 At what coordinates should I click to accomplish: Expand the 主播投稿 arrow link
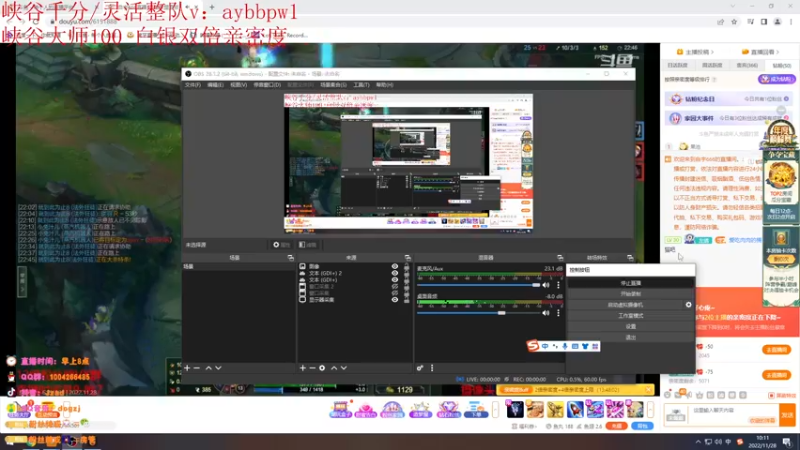point(695,52)
